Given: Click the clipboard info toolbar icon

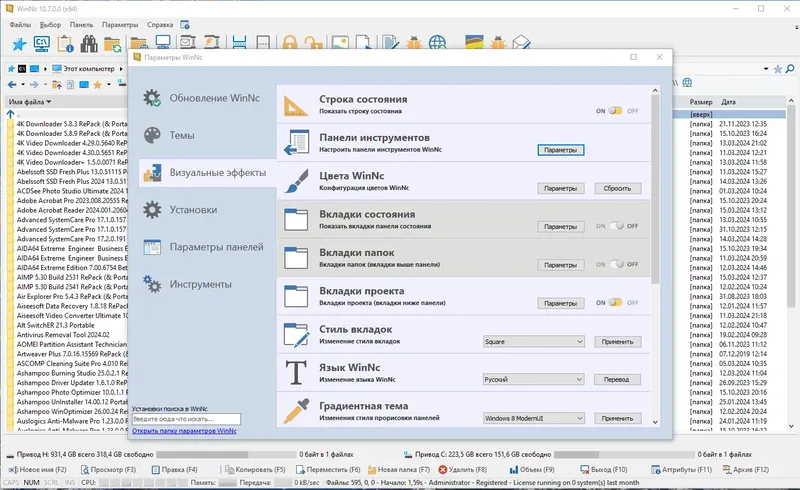Looking at the screenshot, I should (x=65, y=44).
